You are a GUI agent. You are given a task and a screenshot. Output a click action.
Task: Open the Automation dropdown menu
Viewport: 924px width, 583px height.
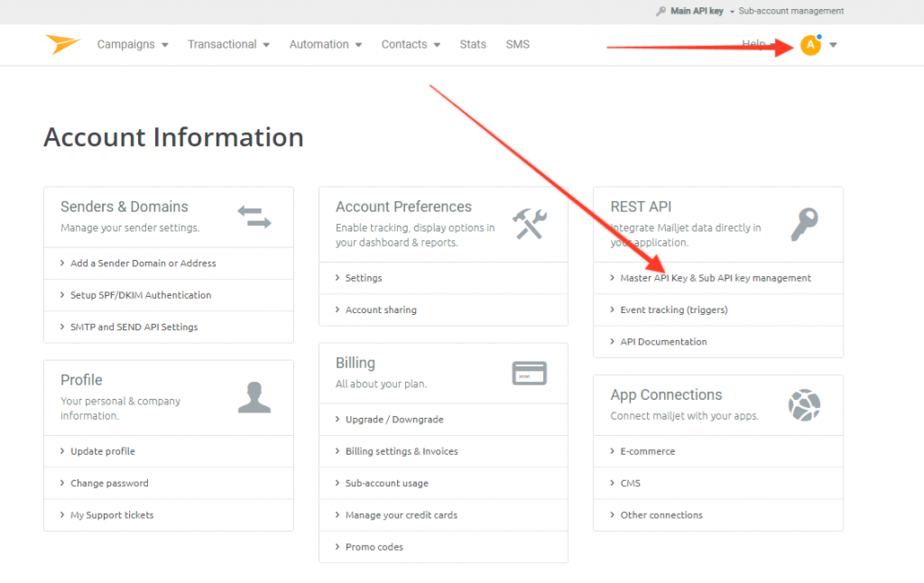point(325,44)
